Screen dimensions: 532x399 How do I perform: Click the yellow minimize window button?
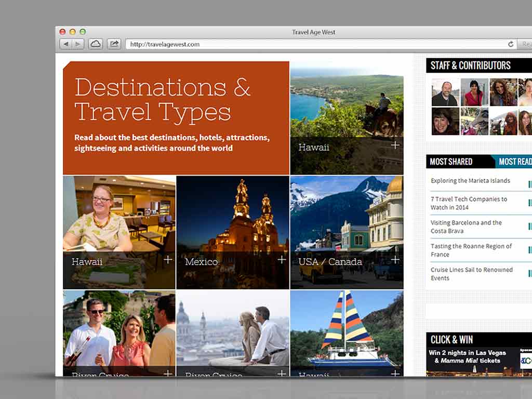(72, 32)
